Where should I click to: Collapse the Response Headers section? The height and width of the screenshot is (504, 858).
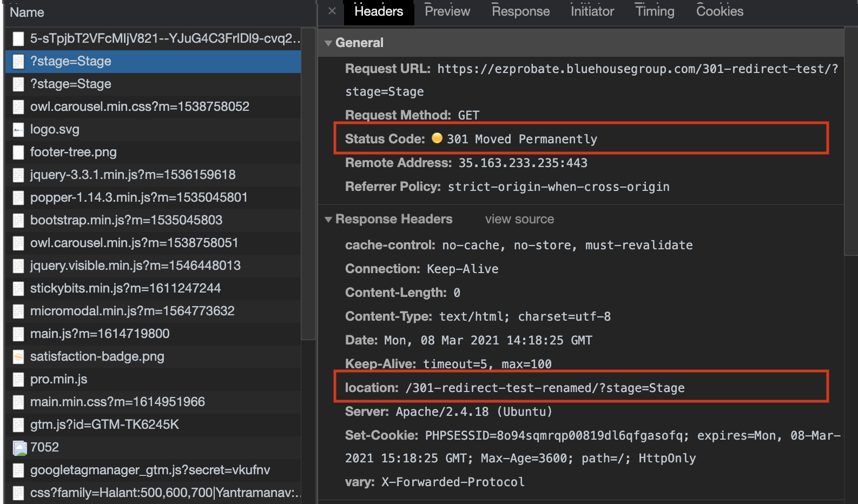(328, 219)
